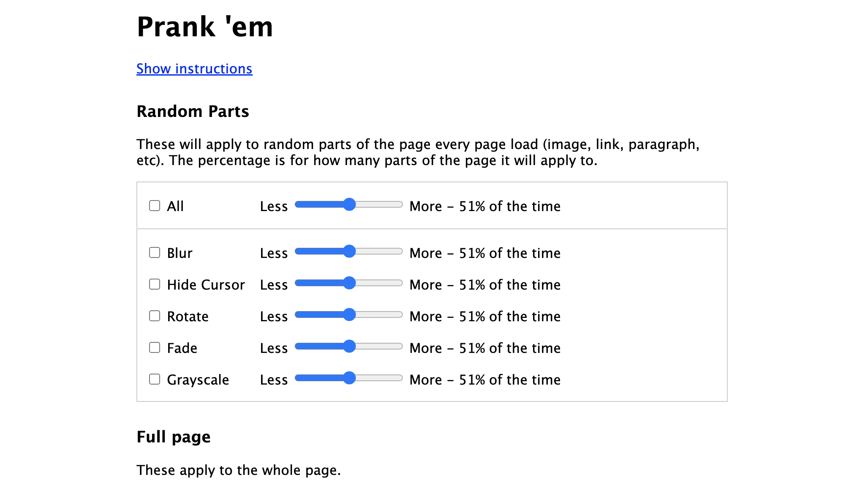Click the Grayscale label text

(x=198, y=380)
